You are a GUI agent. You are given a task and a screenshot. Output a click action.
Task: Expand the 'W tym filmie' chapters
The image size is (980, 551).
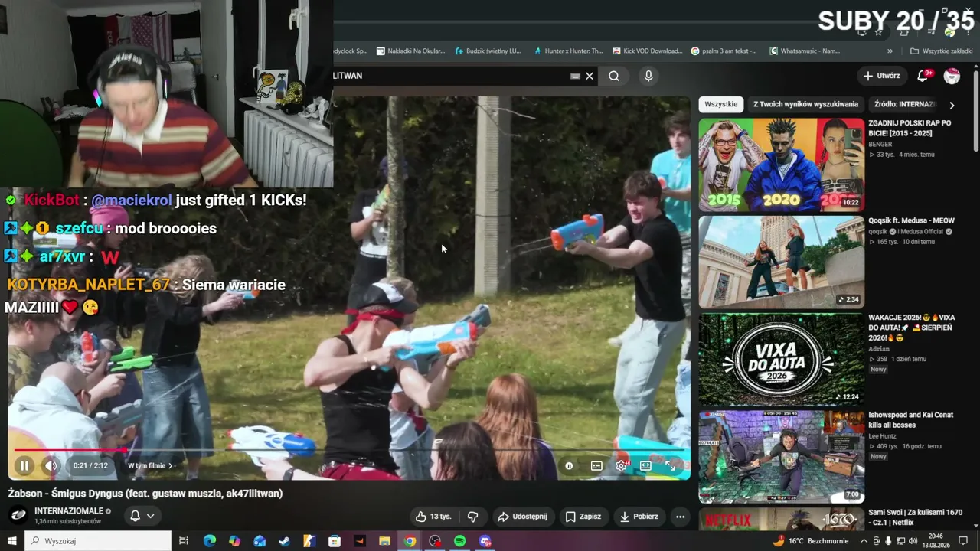(151, 465)
